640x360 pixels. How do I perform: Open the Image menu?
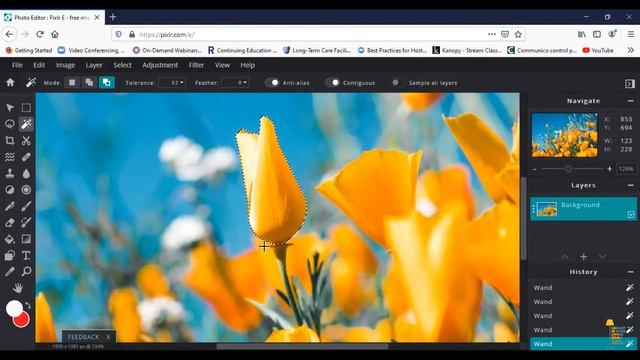point(65,65)
